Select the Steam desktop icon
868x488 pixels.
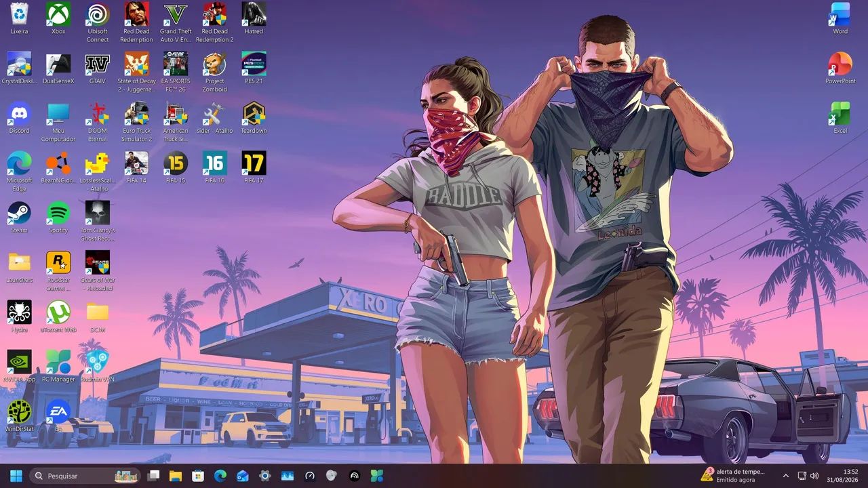coord(19,217)
